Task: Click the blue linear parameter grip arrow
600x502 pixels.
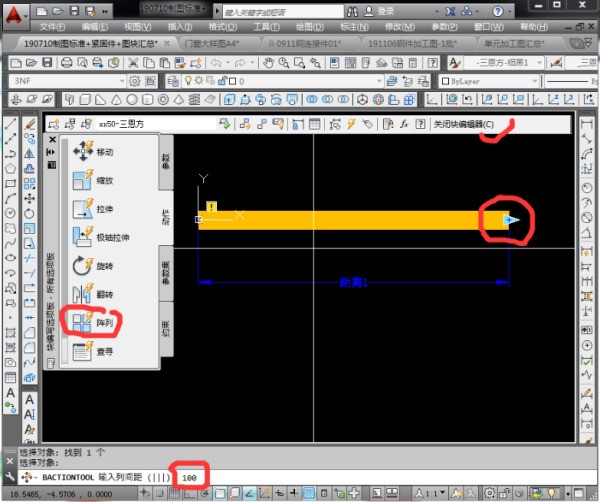Action: 511,220
